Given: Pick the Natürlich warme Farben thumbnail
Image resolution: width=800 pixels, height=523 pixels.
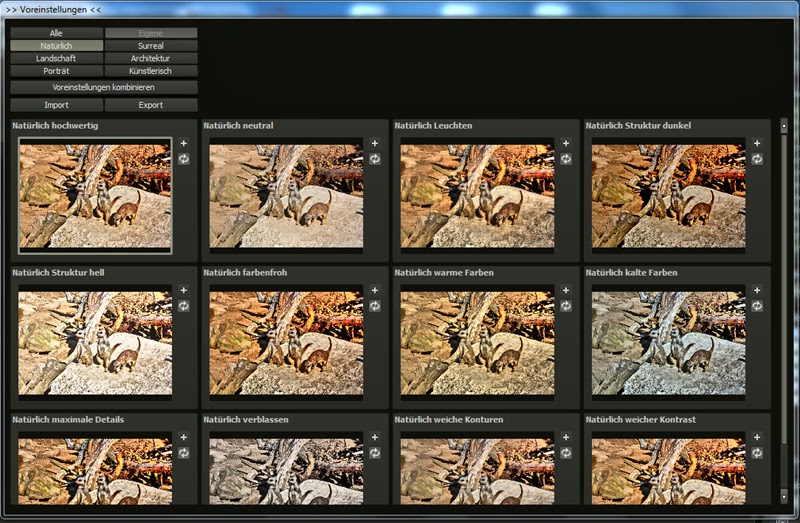Looking at the screenshot, I should [477, 343].
